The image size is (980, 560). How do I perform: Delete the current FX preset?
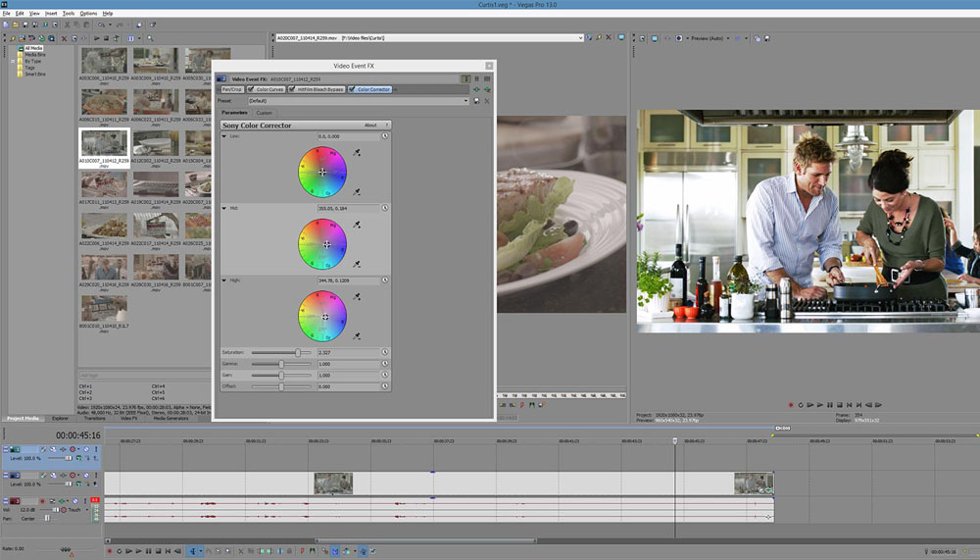click(x=487, y=101)
